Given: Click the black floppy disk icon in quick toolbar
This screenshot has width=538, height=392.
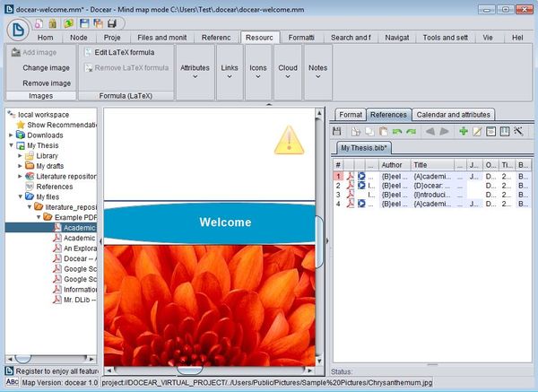Looking at the screenshot, I should pyautogui.click(x=112, y=23).
